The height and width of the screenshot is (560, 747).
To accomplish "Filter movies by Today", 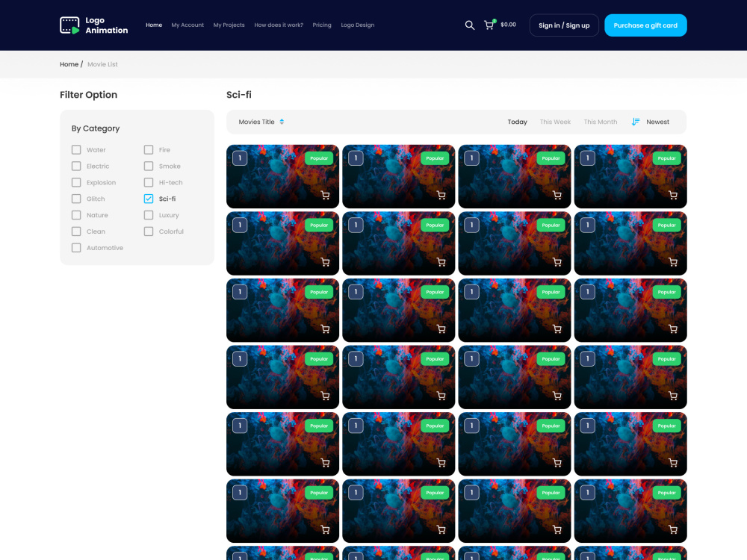I will (x=518, y=122).
